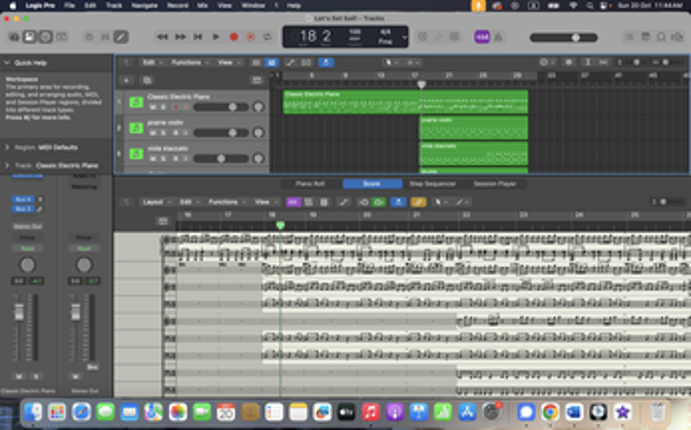Click the Stereo Out output button
The image size is (691, 430).
[x=27, y=226]
